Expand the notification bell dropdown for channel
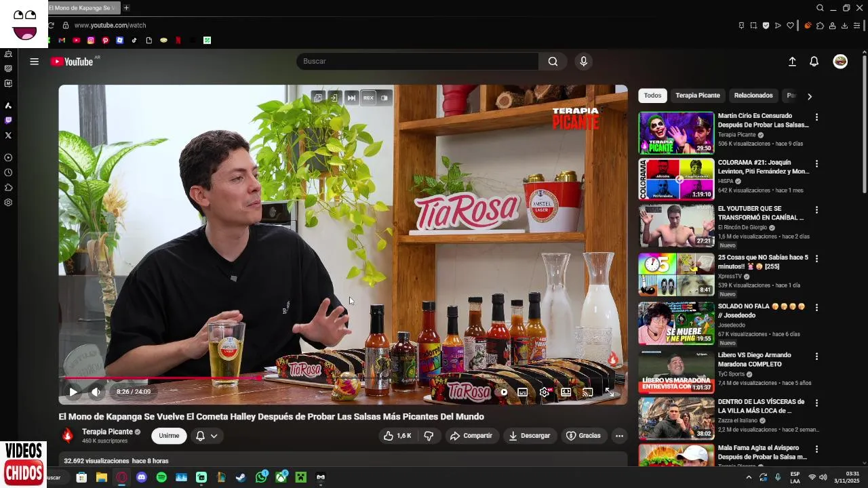Image resolution: width=868 pixels, height=488 pixels. (x=207, y=436)
